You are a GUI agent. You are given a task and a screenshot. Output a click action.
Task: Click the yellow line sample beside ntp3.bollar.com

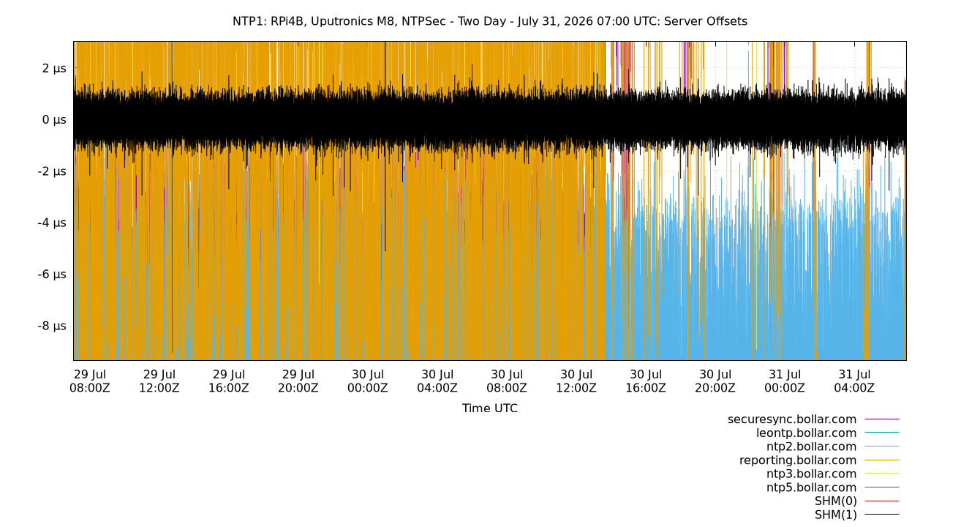coord(882,474)
